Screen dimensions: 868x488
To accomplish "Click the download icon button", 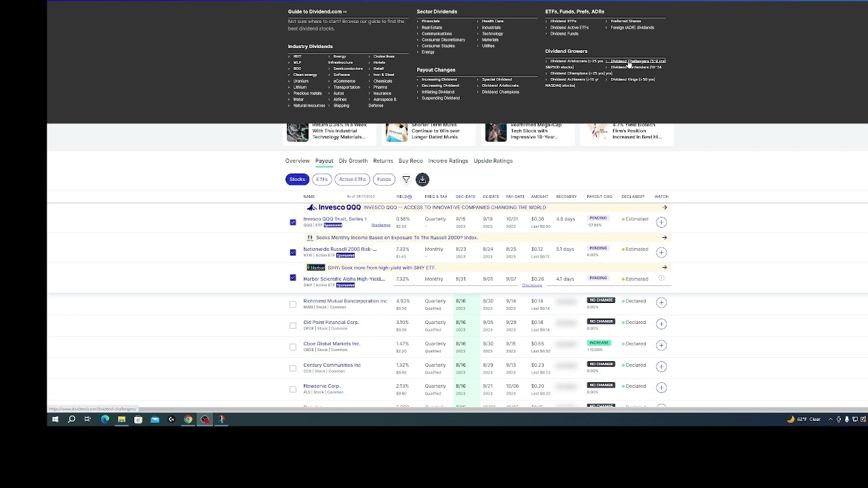I will coord(422,180).
